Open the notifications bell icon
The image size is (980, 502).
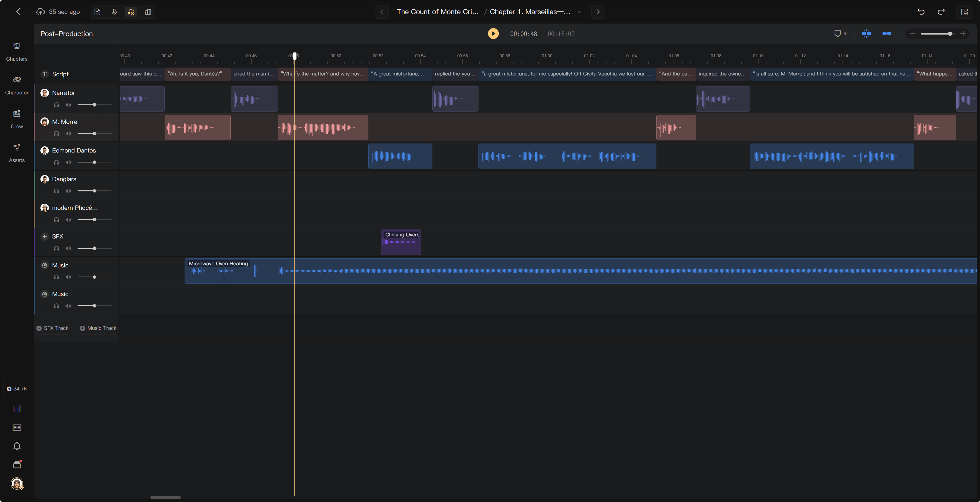[17, 446]
